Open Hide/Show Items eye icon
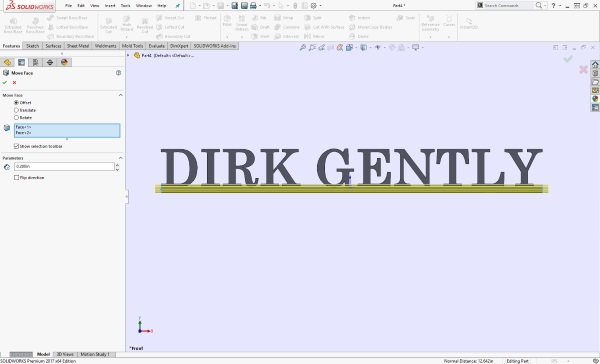 378,47
